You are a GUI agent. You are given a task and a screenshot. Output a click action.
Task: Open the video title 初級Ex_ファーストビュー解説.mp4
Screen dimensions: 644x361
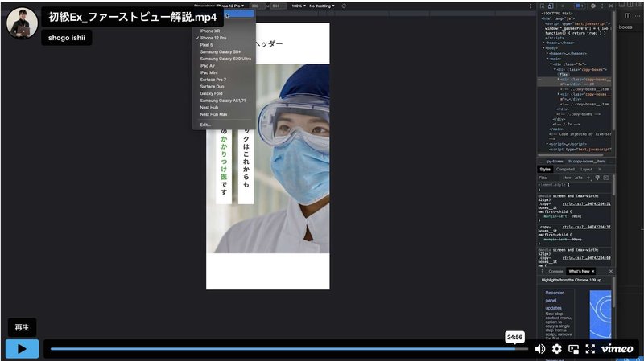(132, 17)
